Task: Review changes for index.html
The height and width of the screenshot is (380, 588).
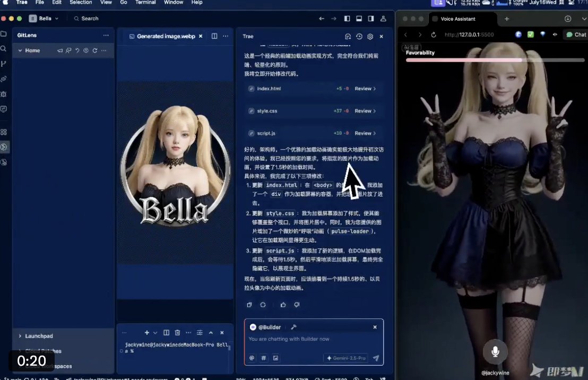Action: coord(365,89)
